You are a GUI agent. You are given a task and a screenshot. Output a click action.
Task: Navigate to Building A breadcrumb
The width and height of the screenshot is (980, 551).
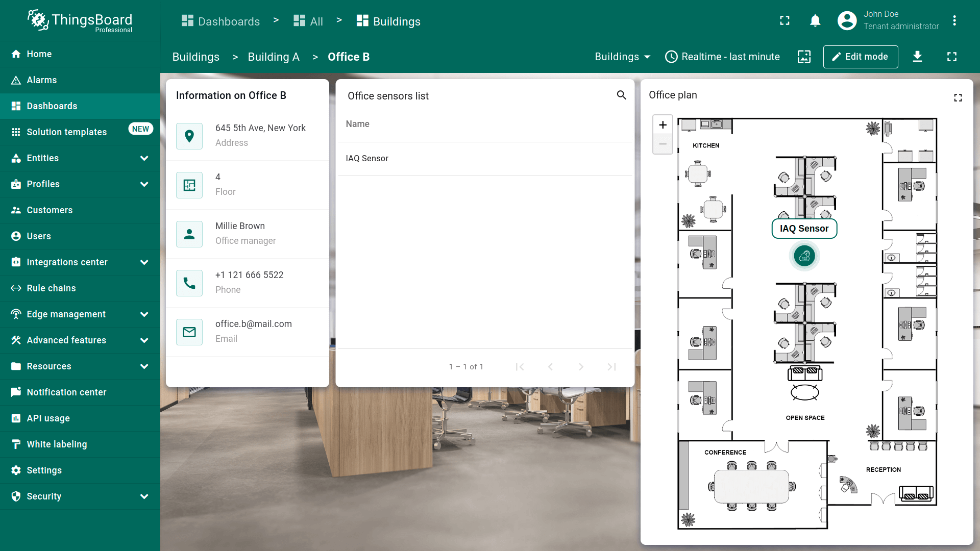pyautogui.click(x=274, y=57)
